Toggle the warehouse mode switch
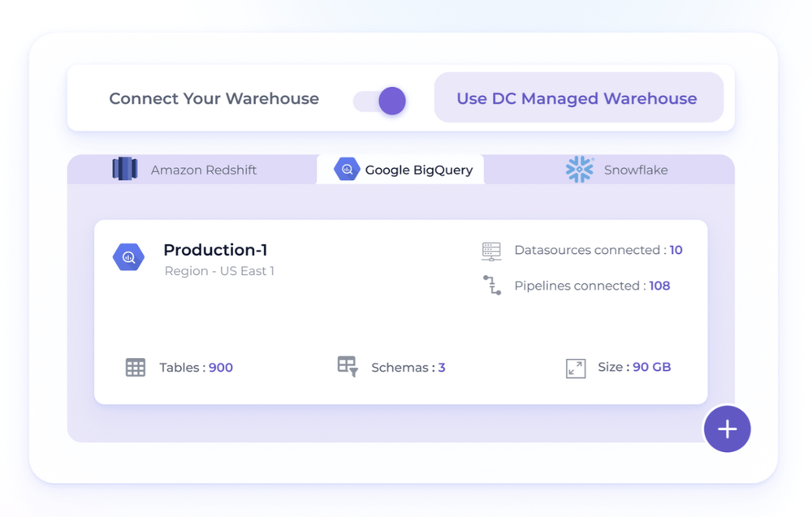This screenshot has width=812, height=517. pyautogui.click(x=379, y=101)
